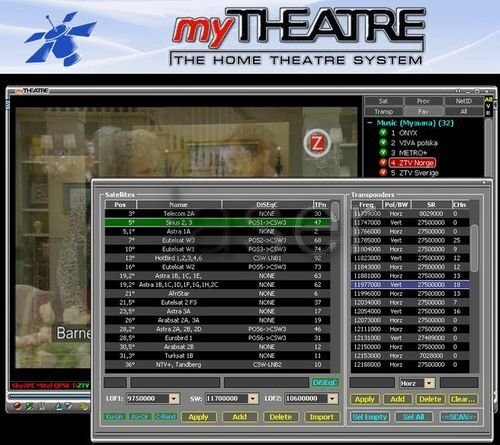Screen dimensions: 500x445
Task: Switch to the Prov tab
Action: point(423,101)
